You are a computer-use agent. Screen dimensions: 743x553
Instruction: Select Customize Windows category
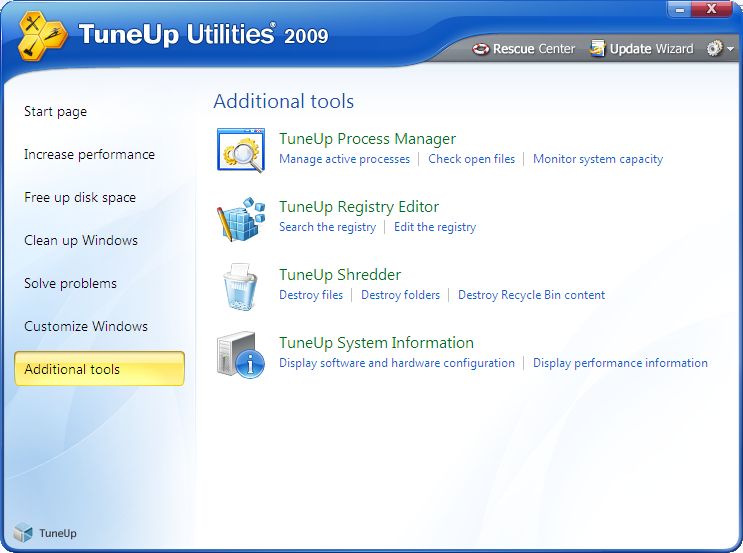click(86, 326)
